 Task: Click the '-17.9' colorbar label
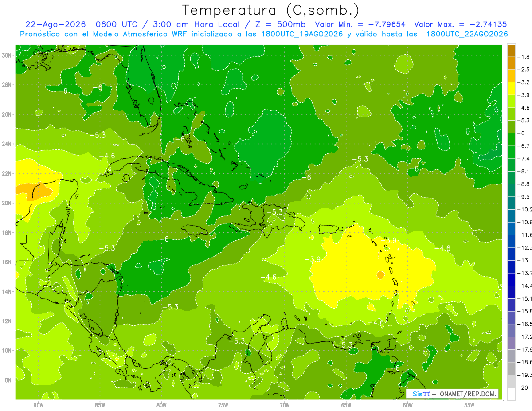[525, 349]
